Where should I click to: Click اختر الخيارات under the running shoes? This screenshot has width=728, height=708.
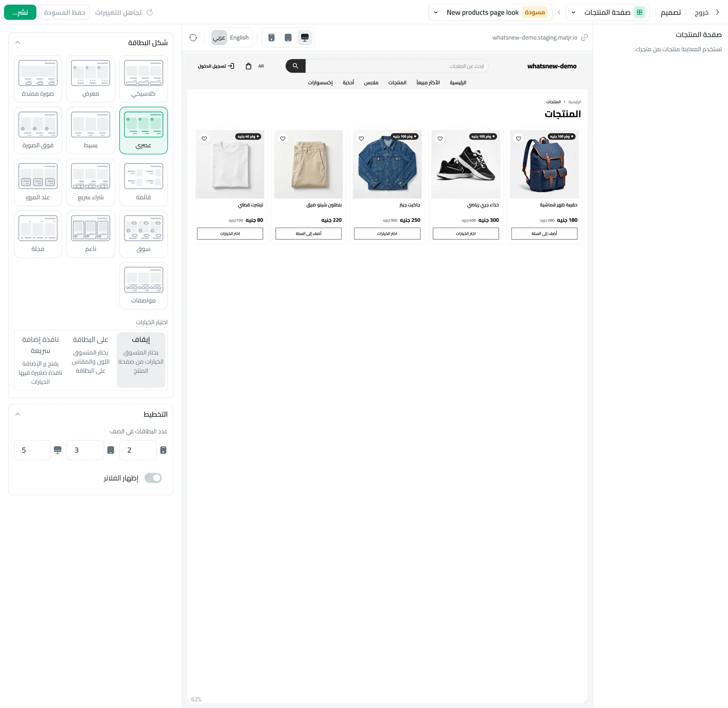click(466, 233)
